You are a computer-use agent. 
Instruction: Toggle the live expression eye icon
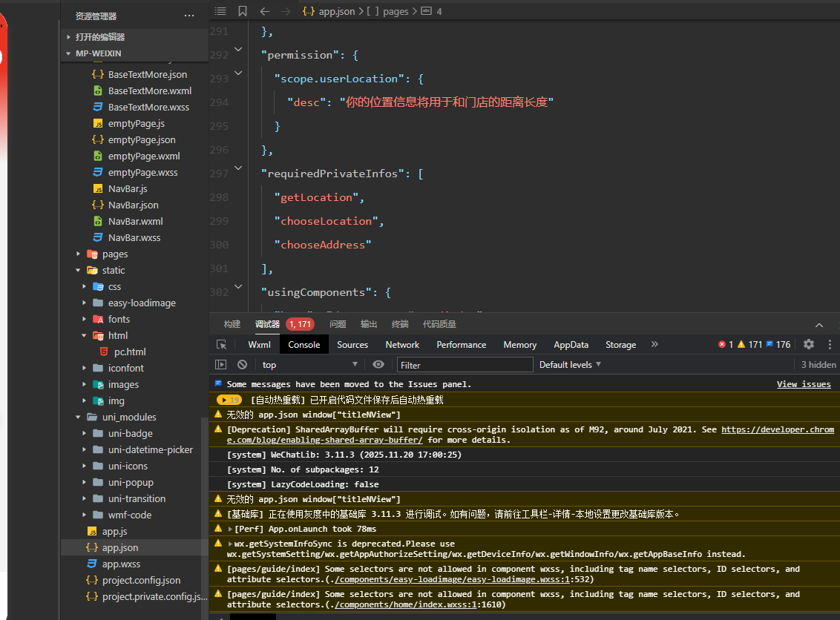click(378, 365)
